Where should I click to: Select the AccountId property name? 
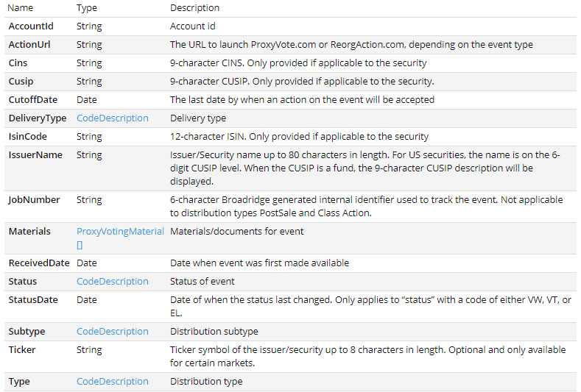point(31,26)
